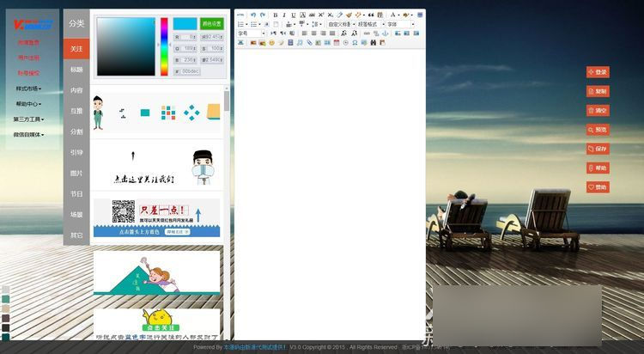Select the 节日 category tab
This screenshot has height=354, width=644.
[76, 193]
